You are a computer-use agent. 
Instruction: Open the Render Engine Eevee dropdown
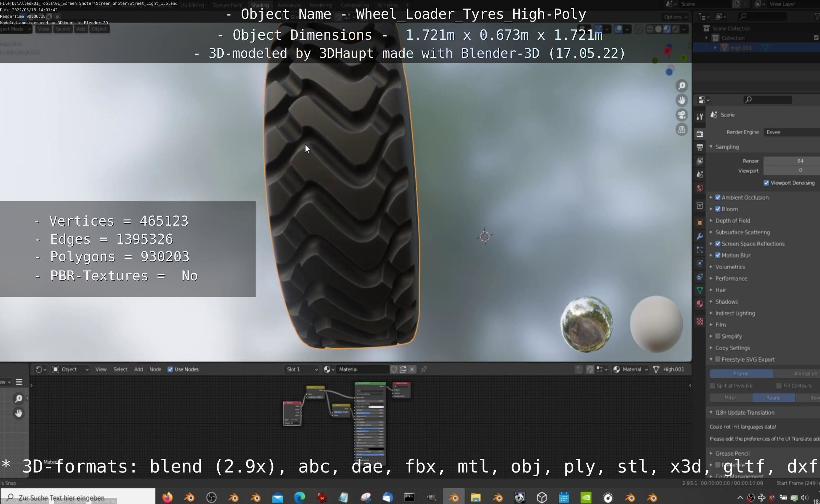coord(792,132)
